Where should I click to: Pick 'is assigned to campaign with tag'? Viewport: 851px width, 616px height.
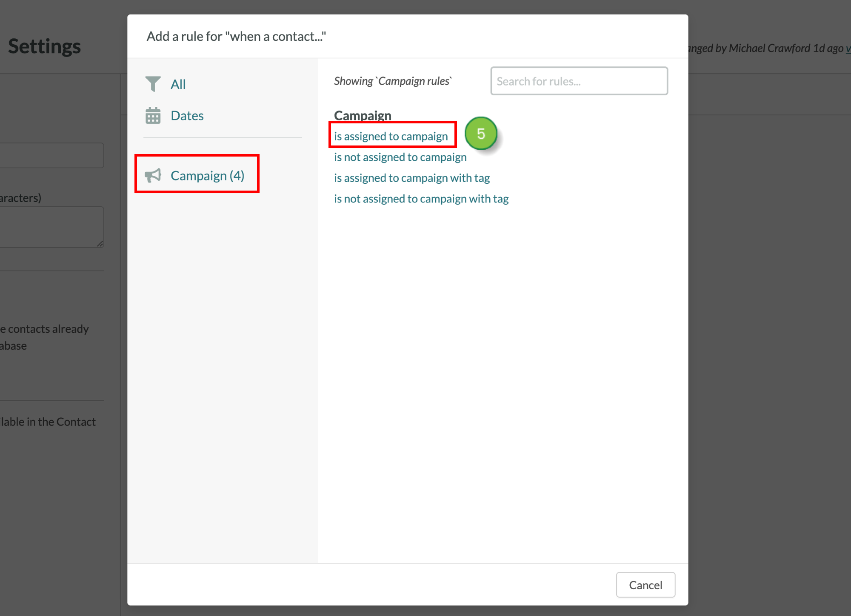point(411,178)
